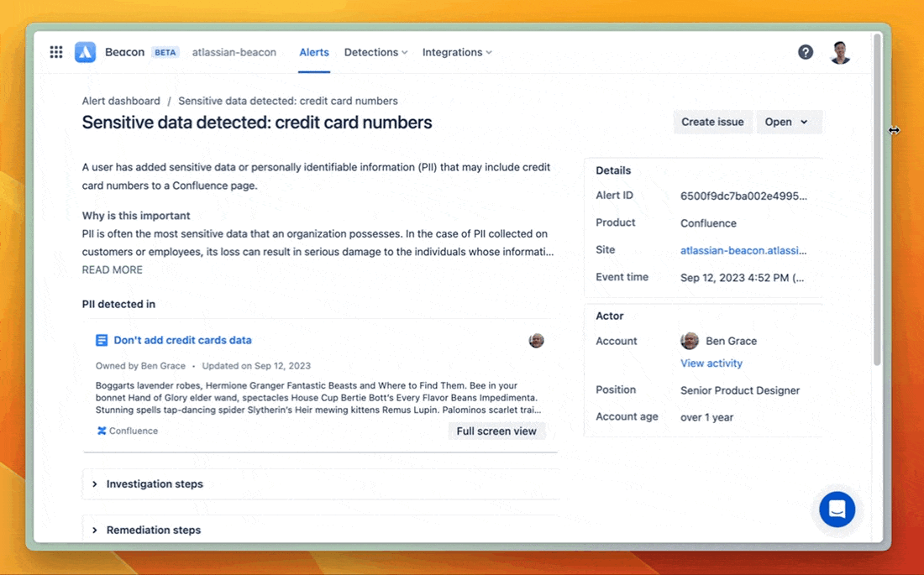This screenshot has height=575, width=924.
Task: Click the current page breadcrumb text
Action: (288, 101)
